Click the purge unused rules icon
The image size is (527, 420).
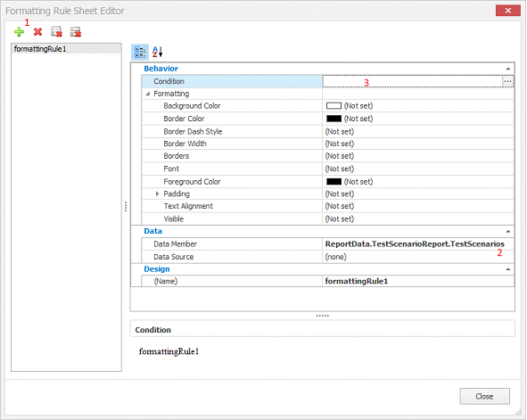coord(76,32)
